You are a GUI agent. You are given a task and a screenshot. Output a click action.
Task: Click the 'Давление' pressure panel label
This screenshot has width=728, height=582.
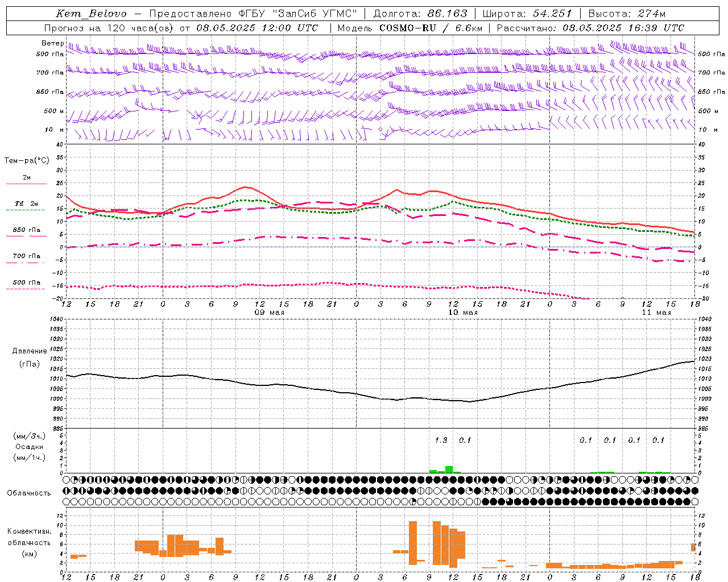point(30,351)
